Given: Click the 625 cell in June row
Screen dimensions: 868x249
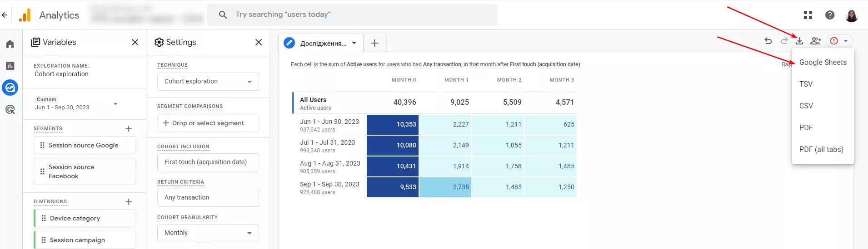Looking at the screenshot, I should tap(551, 124).
